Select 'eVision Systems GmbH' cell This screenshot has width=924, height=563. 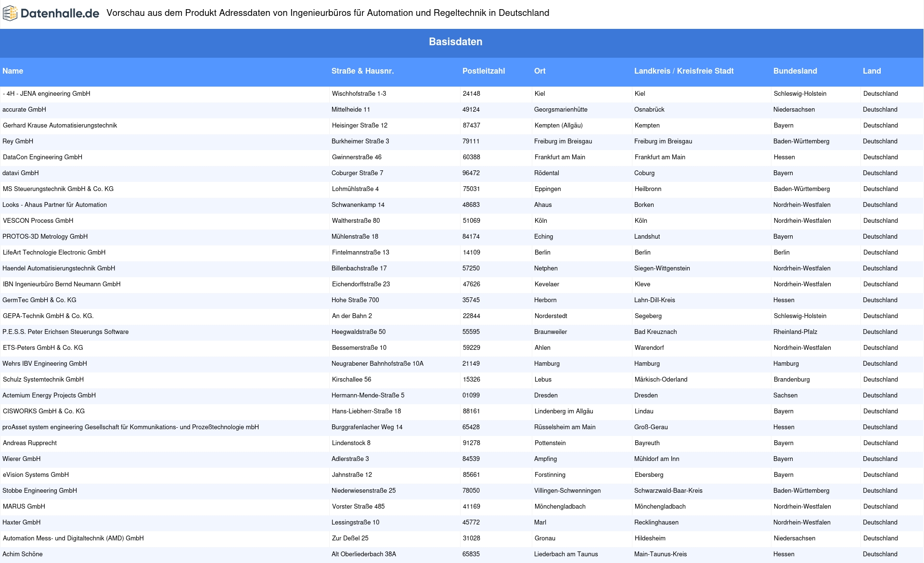coord(36,475)
